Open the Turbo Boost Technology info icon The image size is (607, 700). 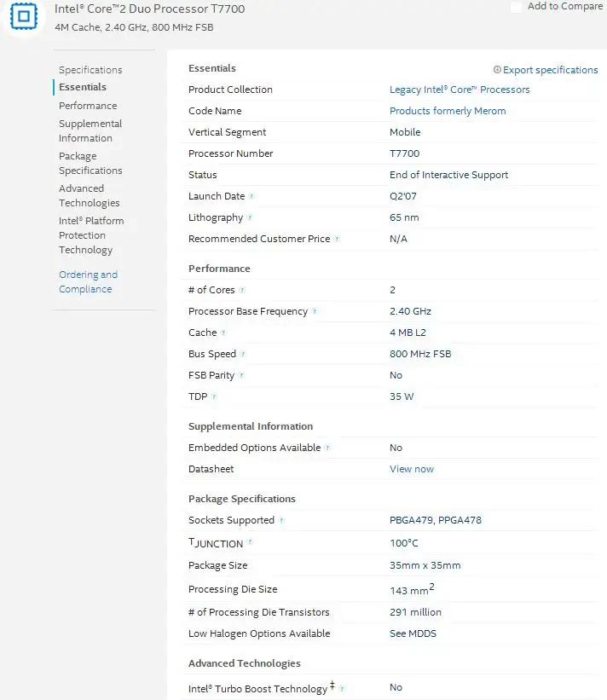(x=341, y=689)
